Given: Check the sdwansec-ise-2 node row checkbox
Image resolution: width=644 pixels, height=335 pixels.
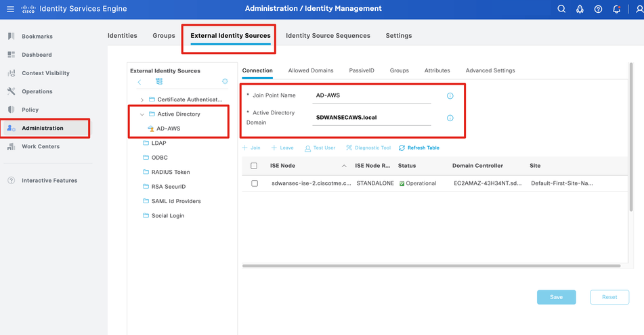Looking at the screenshot, I should coord(255,183).
